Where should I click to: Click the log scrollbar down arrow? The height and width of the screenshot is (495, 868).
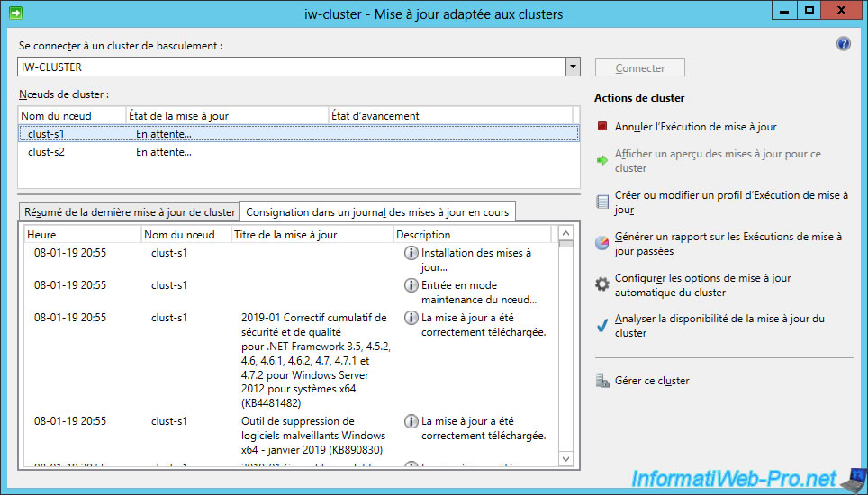coord(565,459)
